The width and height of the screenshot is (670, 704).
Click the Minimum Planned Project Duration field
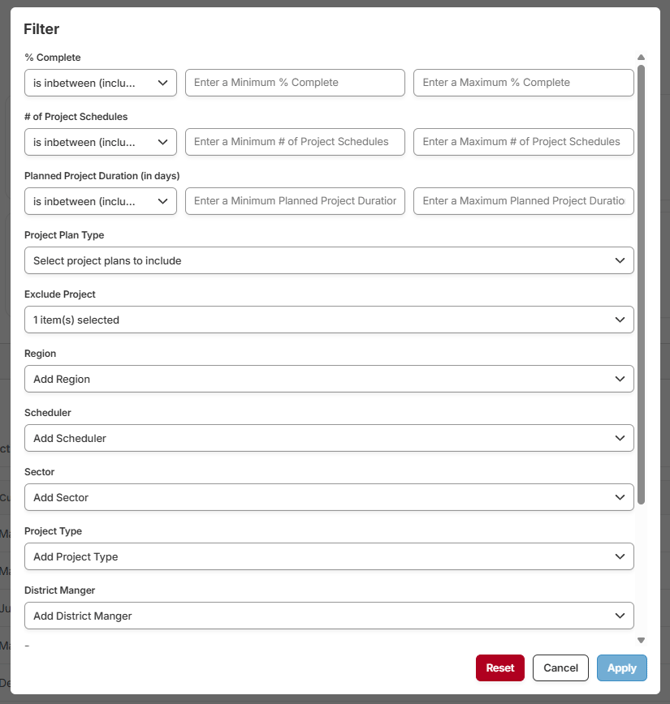coord(294,201)
